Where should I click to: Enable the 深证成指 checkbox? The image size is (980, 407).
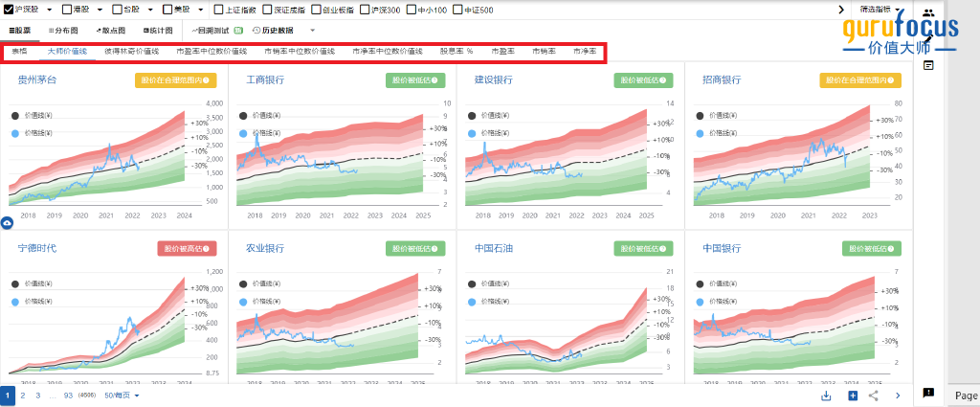(x=267, y=10)
